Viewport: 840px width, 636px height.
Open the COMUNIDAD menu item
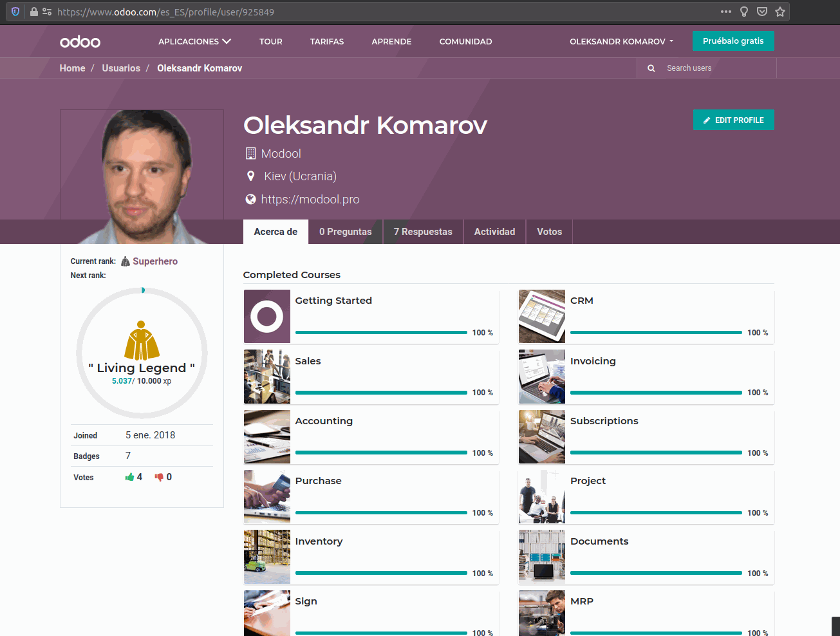click(465, 41)
